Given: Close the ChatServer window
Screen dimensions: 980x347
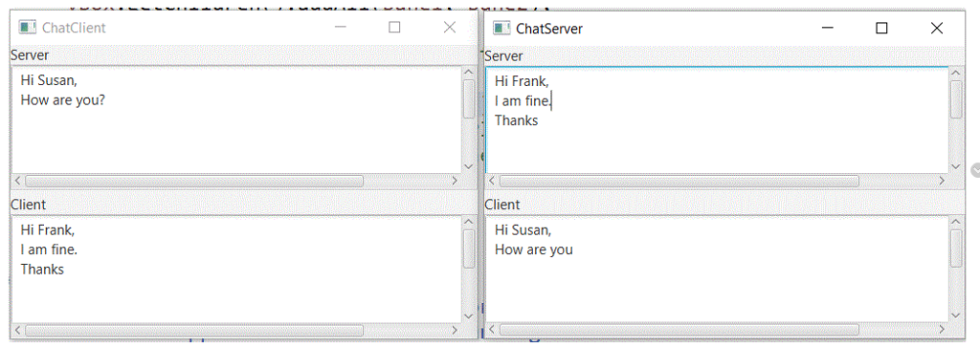Looking at the screenshot, I should click(936, 28).
